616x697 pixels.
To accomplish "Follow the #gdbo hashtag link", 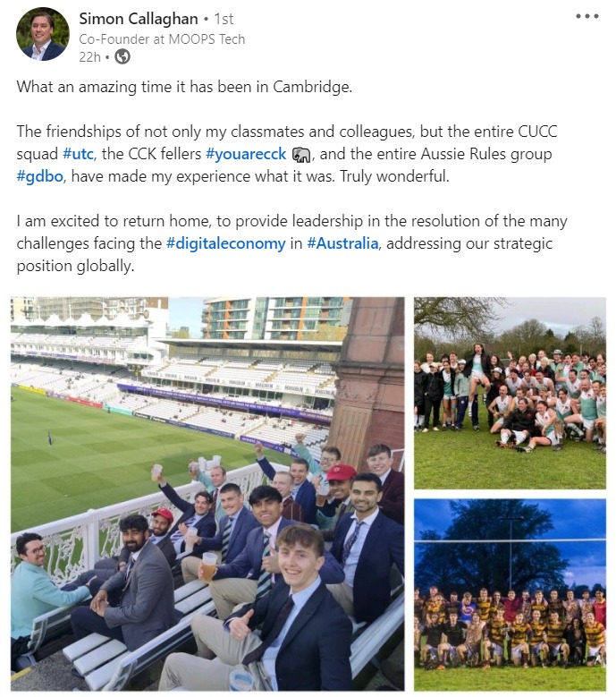I will (x=40, y=176).
